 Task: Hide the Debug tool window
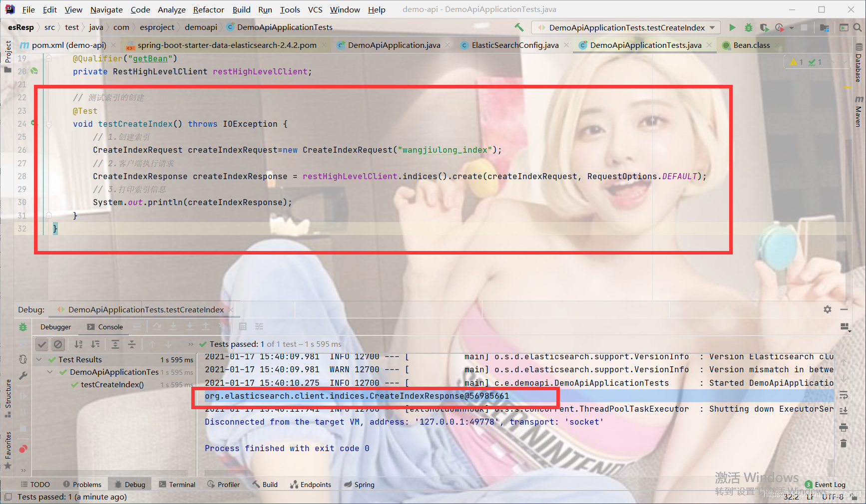844,309
